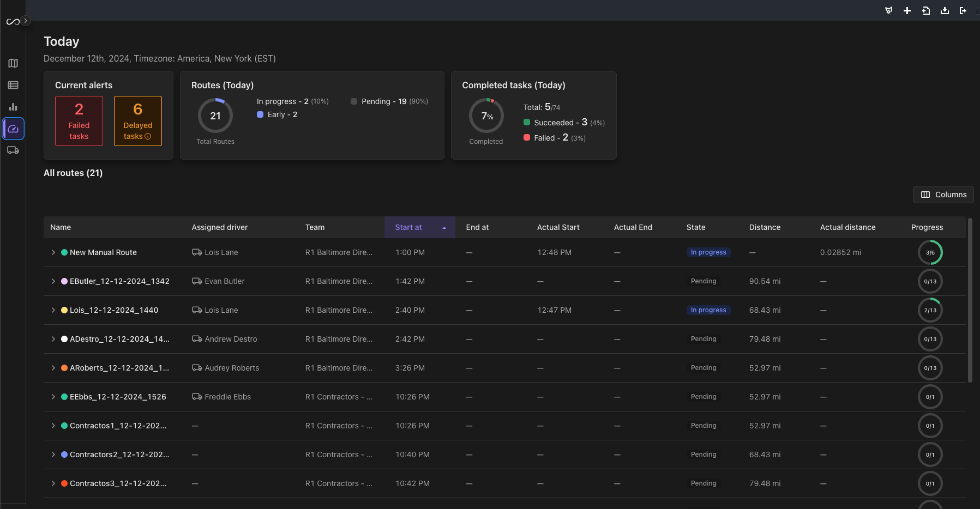Screen dimensions: 980x509
Task: Sort by the Assigned driver column header
Action: tap(220, 227)
